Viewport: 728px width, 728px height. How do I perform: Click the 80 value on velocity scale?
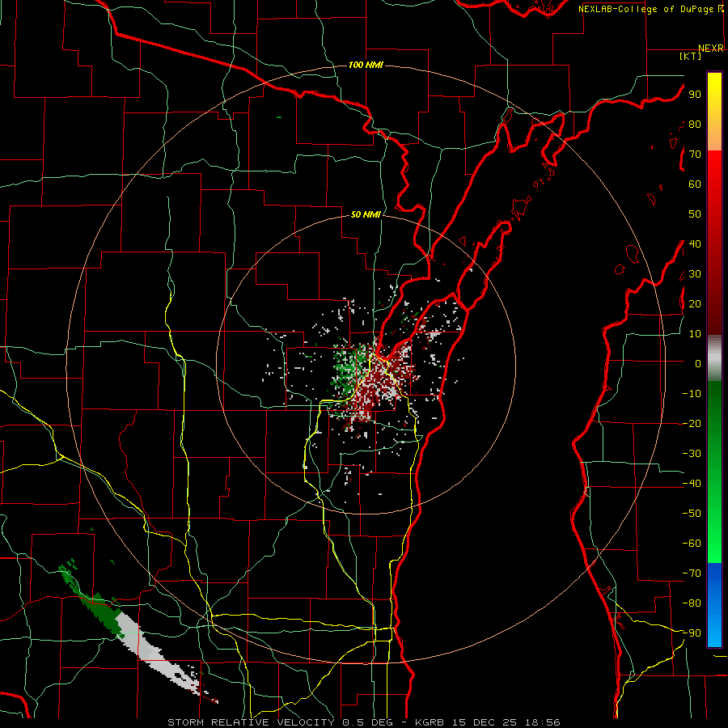coord(695,125)
